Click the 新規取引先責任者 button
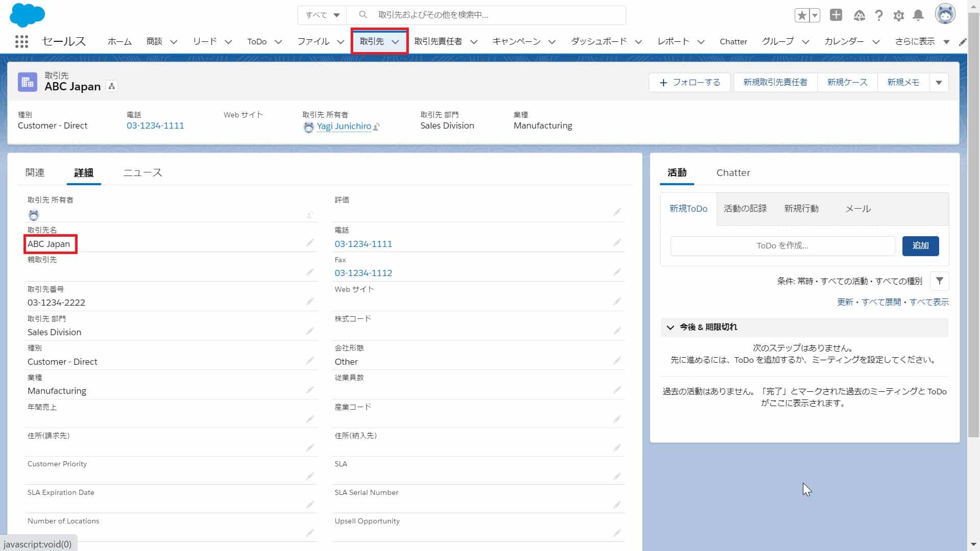The height and width of the screenshot is (551, 980). (x=775, y=82)
